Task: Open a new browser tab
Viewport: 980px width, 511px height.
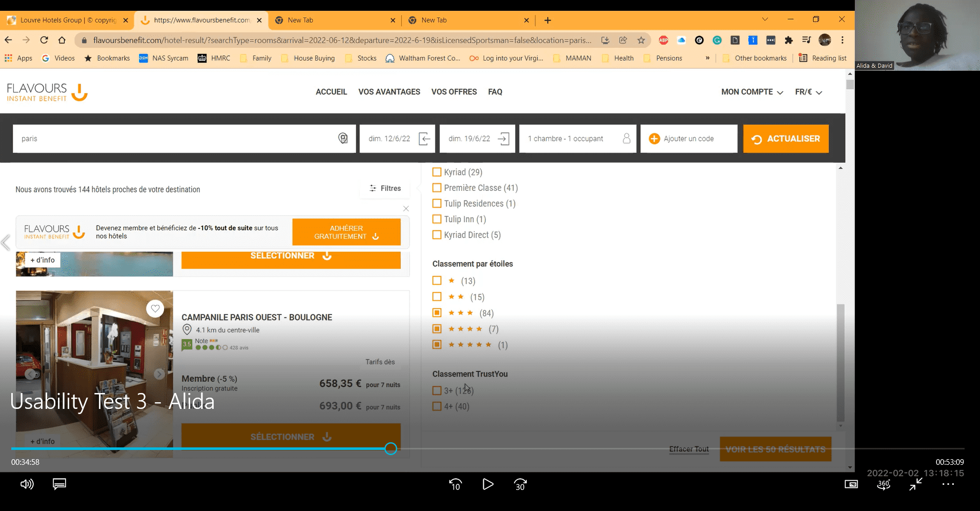Action: coord(547,20)
